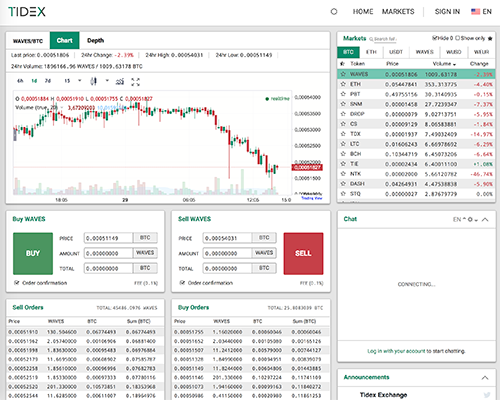
Task: Open chat settings gear icon
Action: tap(470, 219)
